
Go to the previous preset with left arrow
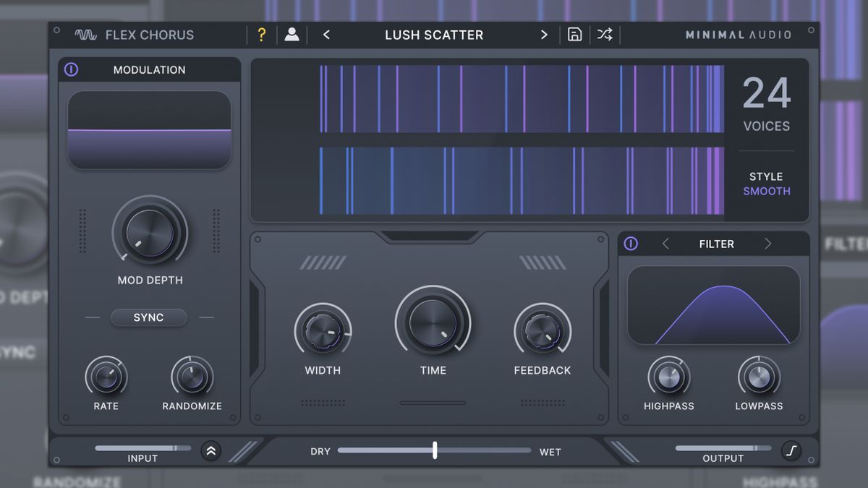click(326, 35)
